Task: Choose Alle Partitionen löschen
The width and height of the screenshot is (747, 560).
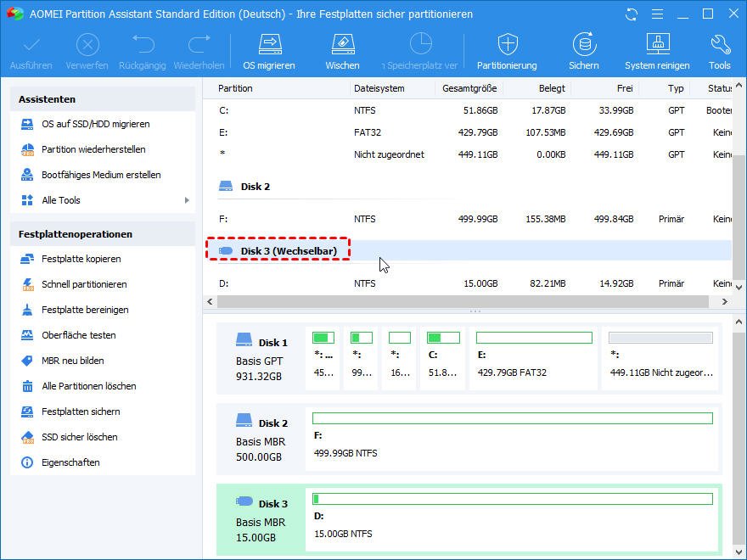Action: (88, 386)
